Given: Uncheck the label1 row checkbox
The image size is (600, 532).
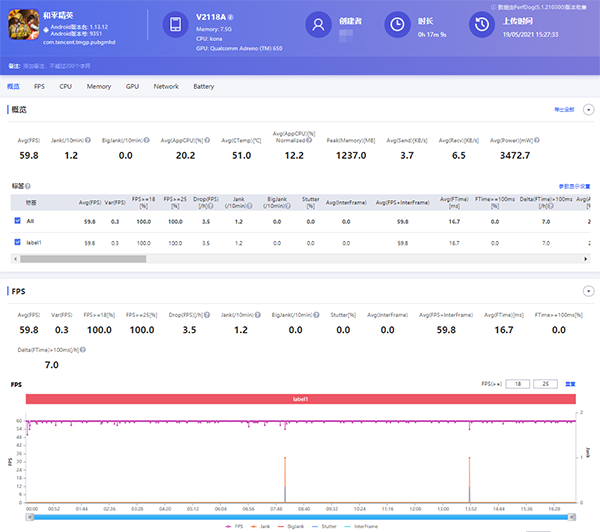Looking at the screenshot, I should [17, 242].
